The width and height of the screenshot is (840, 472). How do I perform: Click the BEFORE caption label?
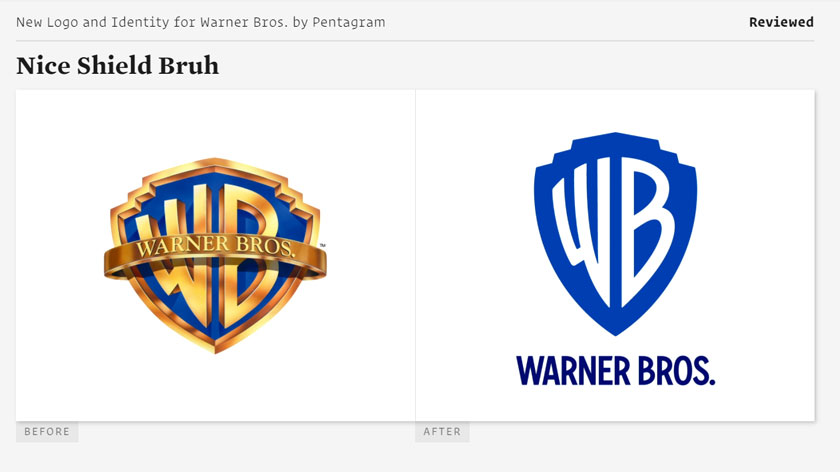coord(47,432)
